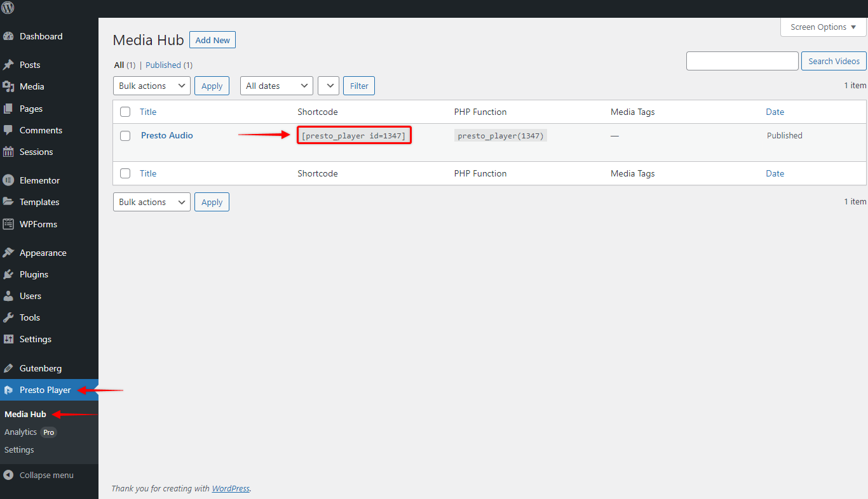
Task: Click the top Apply button
Action: click(212, 86)
